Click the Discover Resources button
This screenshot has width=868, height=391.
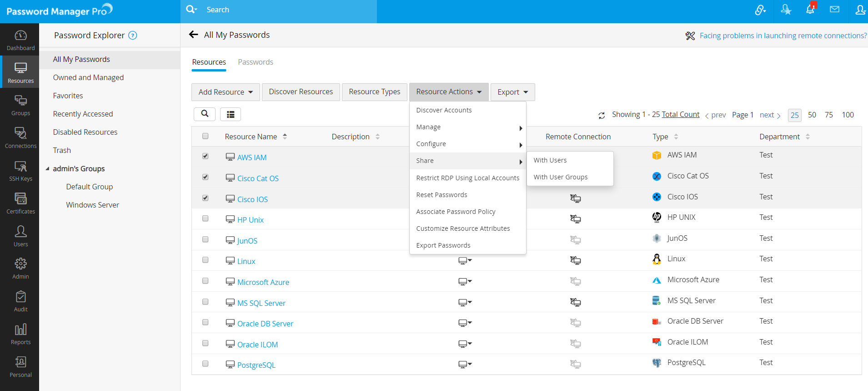(x=301, y=92)
